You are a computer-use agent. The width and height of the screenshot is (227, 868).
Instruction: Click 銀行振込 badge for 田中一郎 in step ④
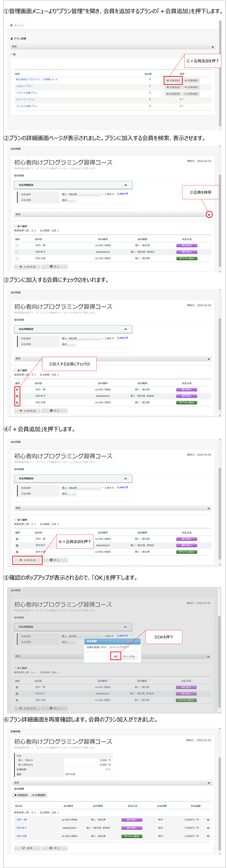187,539
